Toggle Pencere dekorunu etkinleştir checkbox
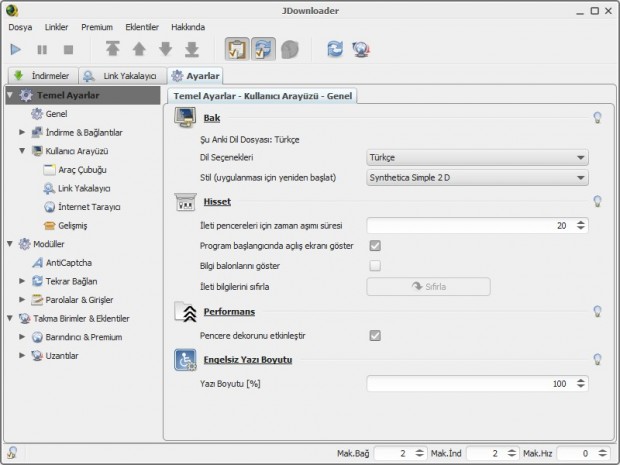Screen dimensions: 620x465 pos(375,335)
